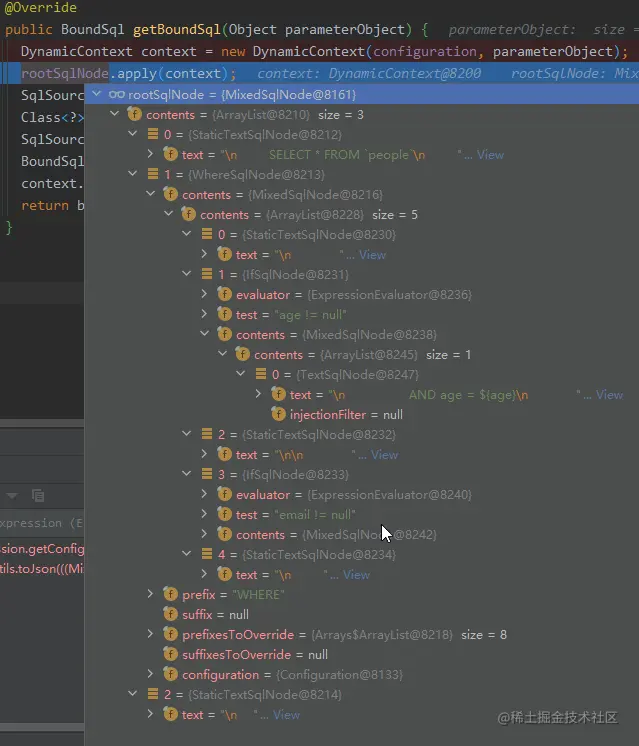This screenshot has width=639, height=746.
Task: Collapse IfSqlNode@8231 element
Action: click(187, 274)
